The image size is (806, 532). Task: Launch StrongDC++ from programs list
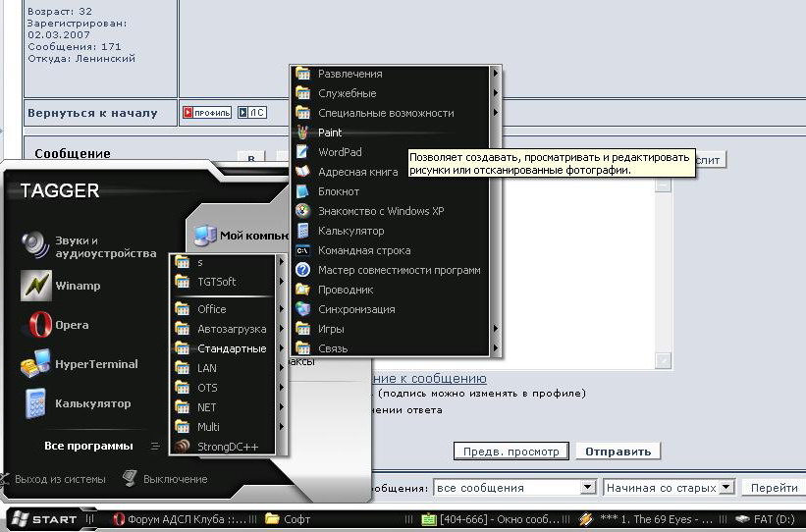pyautogui.click(x=224, y=447)
